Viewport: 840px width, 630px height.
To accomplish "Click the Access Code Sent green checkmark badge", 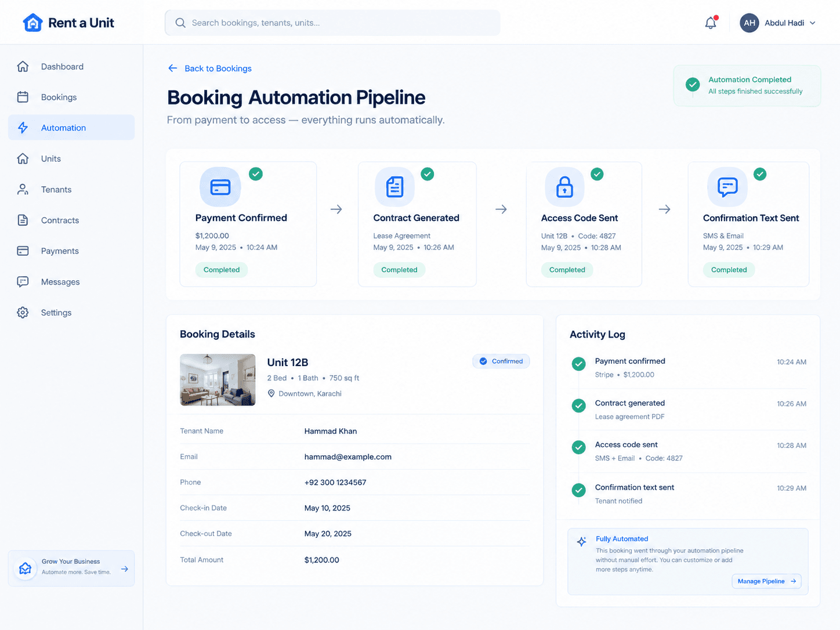I will pyautogui.click(x=597, y=174).
